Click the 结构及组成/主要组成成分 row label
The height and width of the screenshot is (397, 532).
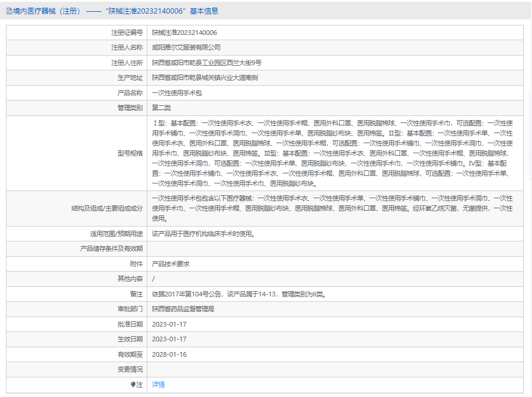click(x=107, y=208)
